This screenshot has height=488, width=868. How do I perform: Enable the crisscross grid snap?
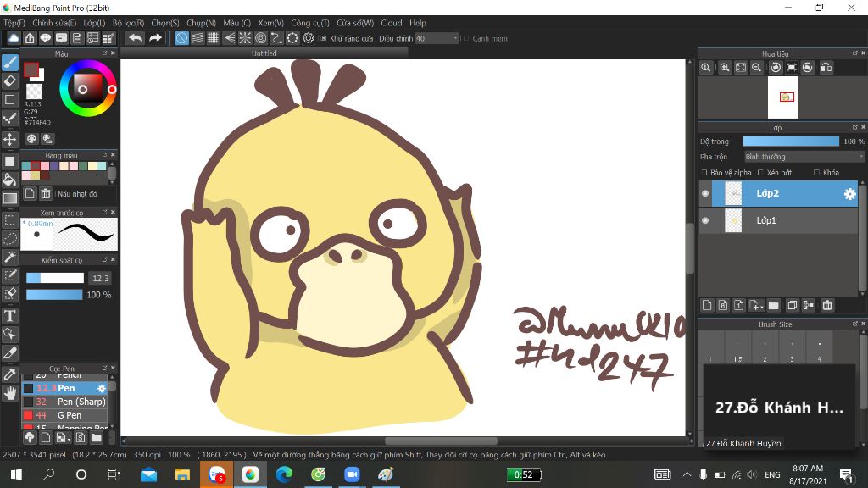point(213,38)
